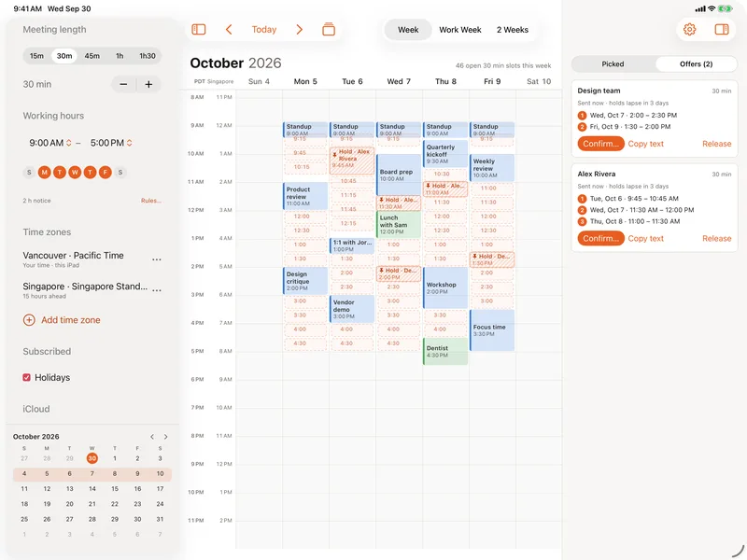Image resolution: width=747 pixels, height=560 pixels.
Task: Open the working hours start time picker
Action: pyautogui.click(x=50, y=143)
